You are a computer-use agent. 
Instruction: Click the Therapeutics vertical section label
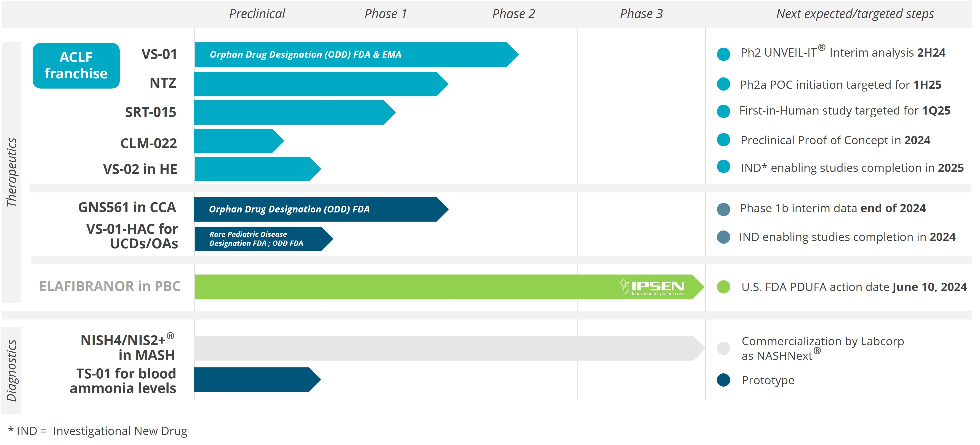(12, 173)
